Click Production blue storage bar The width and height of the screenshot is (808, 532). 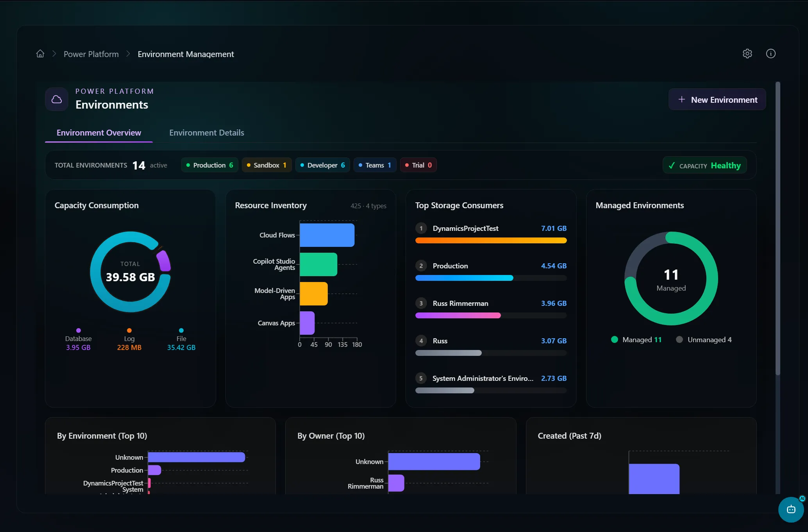tap(464, 278)
